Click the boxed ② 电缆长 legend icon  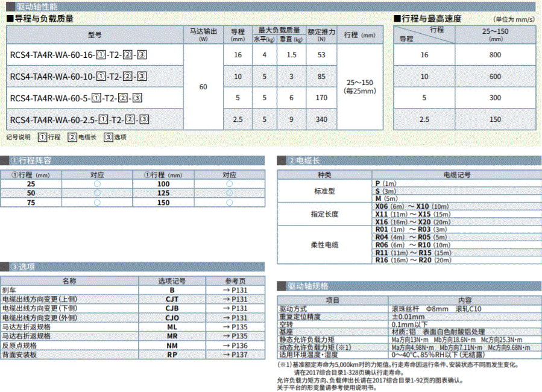72,137
